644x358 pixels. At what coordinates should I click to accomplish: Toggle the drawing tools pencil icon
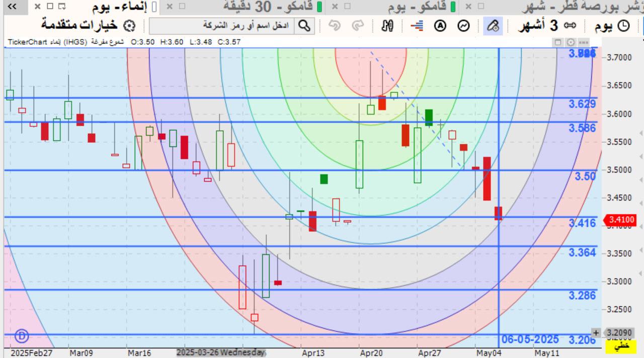pos(493,26)
